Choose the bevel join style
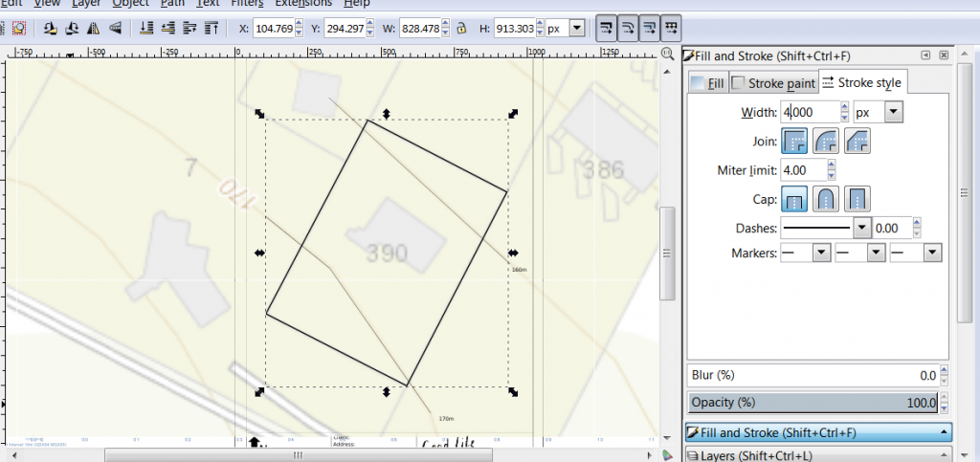This screenshot has width=980, height=462. [857, 142]
